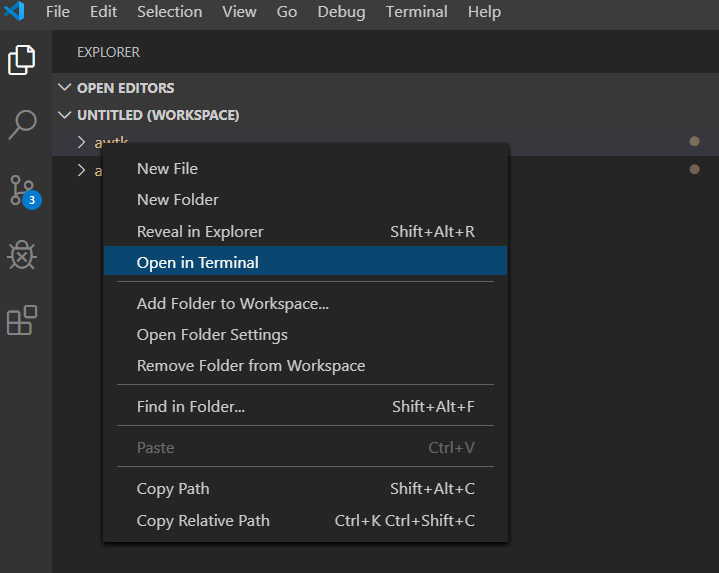Open the Debug menu

pos(341,11)
